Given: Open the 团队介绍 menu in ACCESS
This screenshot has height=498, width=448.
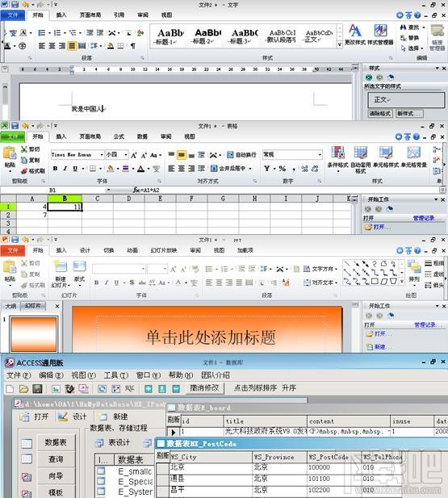Looking at the screenshot, I should pyautogui.click(x=216, y=375).
